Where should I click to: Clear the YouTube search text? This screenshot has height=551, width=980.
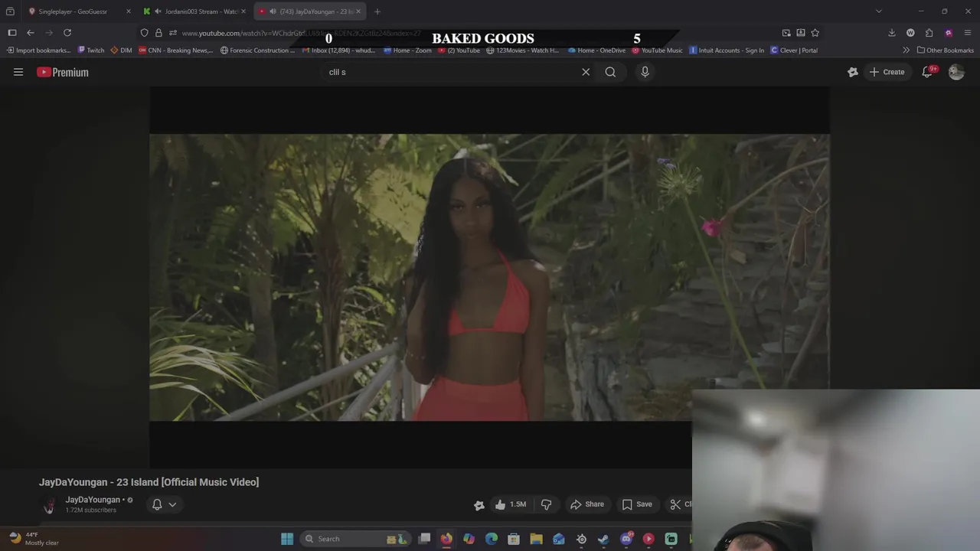[586, 72]
